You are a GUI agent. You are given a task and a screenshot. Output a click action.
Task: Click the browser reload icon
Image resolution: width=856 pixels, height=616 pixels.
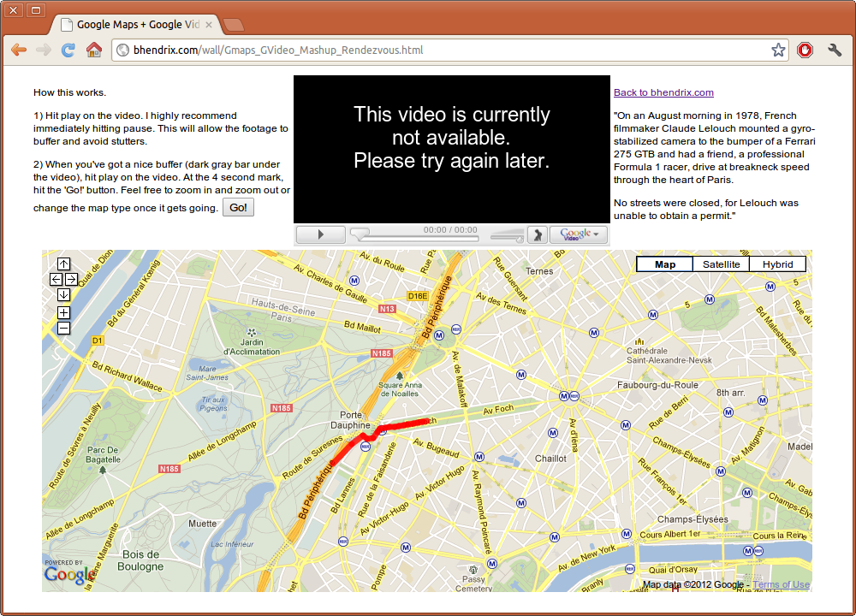[68, 50]
